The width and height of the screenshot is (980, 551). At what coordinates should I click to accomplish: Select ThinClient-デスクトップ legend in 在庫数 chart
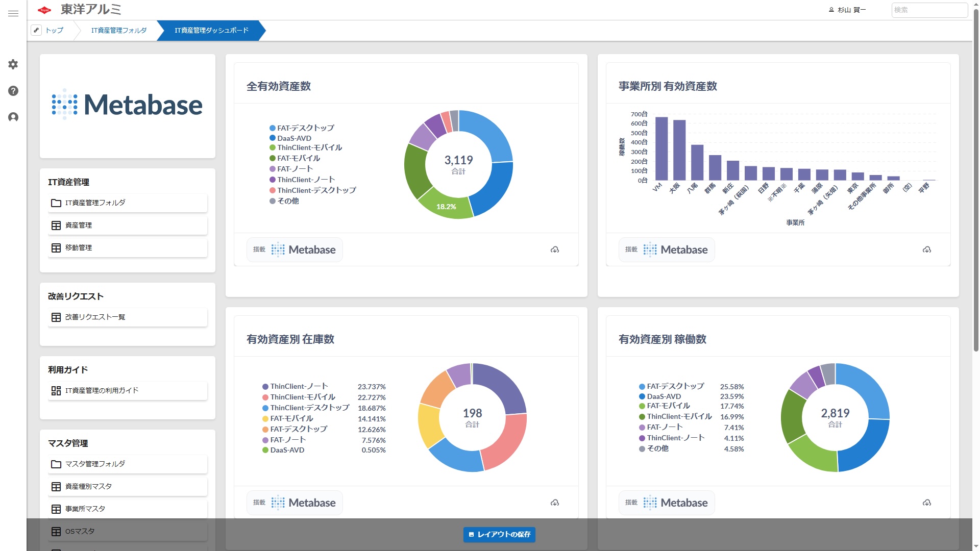(x=306, y=408)
